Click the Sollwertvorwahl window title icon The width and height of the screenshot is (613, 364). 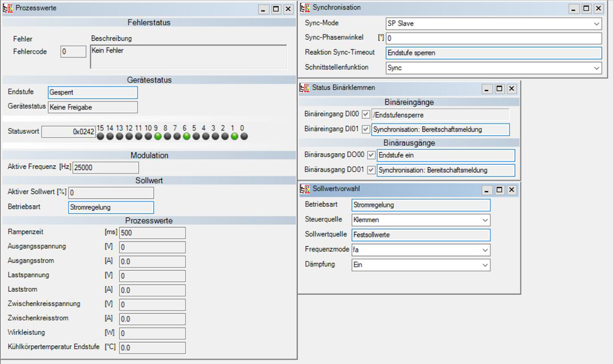tap(305, 189)
